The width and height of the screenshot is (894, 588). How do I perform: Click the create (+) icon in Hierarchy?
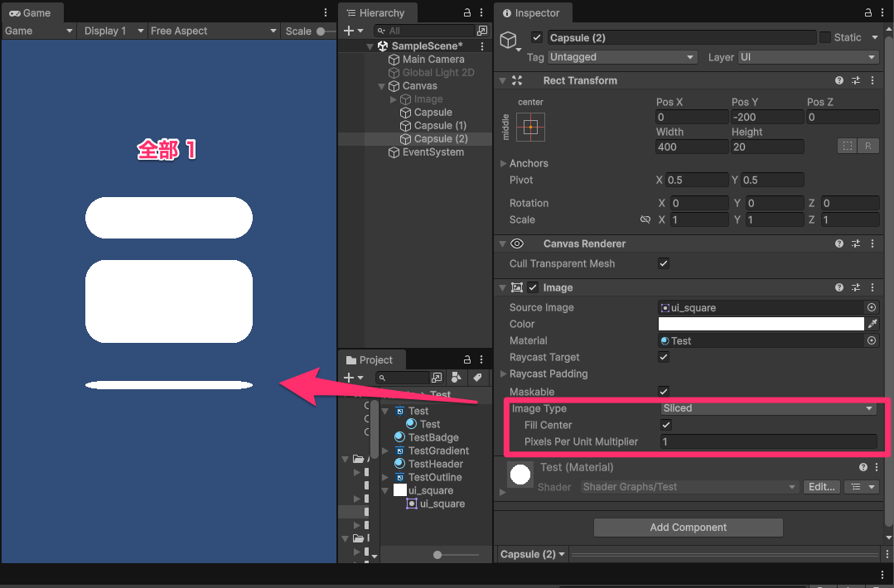(347, 29)
